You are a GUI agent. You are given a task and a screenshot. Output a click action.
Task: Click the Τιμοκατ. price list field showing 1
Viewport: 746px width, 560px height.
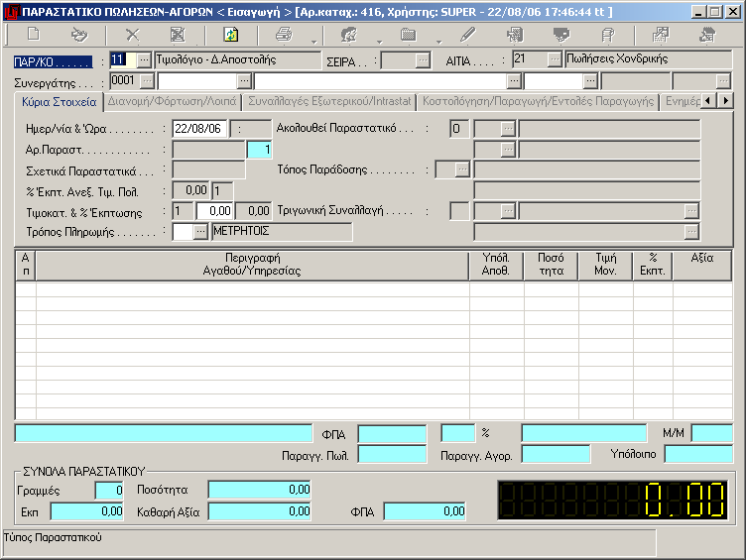(183, 211)
